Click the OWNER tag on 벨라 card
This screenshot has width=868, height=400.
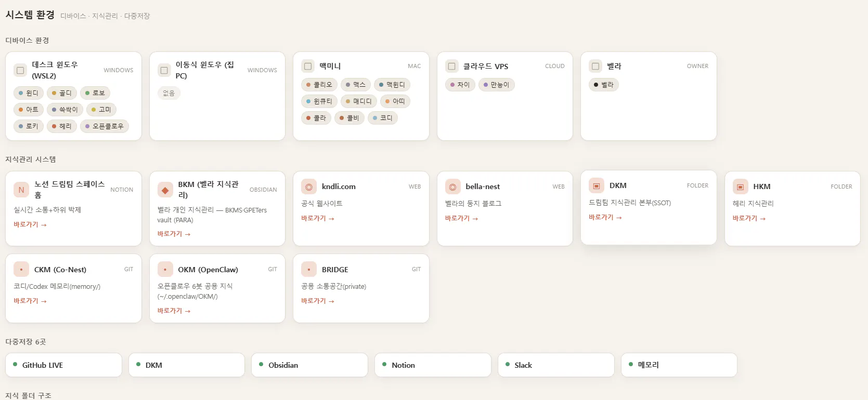pos(697,66)
